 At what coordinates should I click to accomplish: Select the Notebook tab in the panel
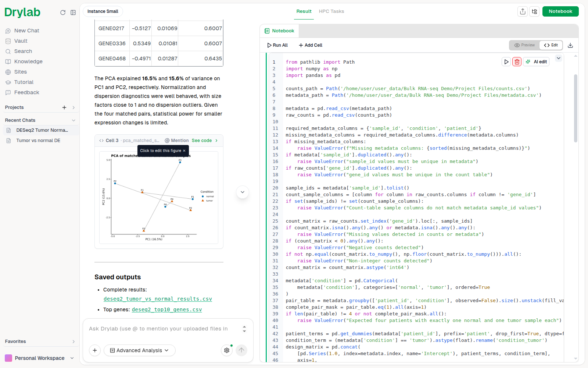279,31
